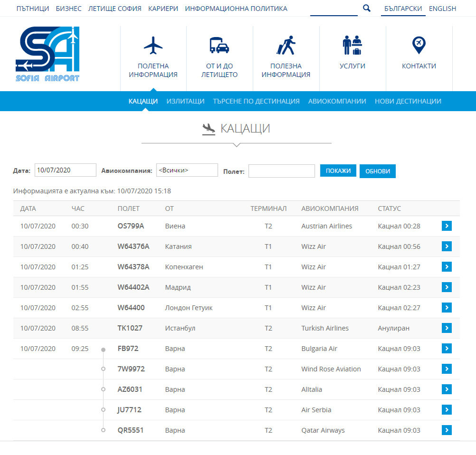
Task: Open the Услуги service desk icon
Action: [352, 45]
